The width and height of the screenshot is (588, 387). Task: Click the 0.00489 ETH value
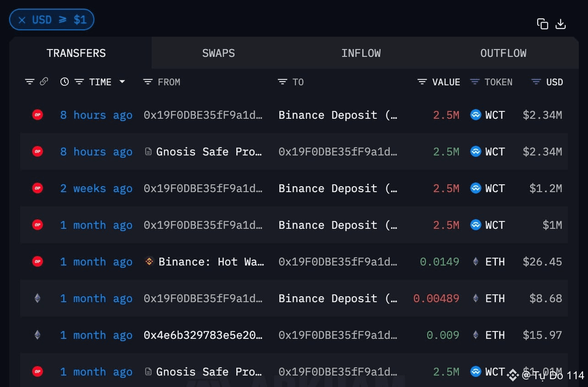click(x=436, y=299)
